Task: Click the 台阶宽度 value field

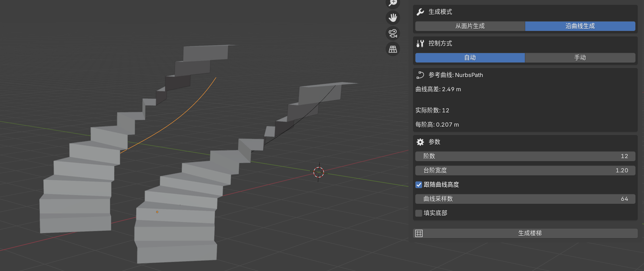Action: pos(525,170)
